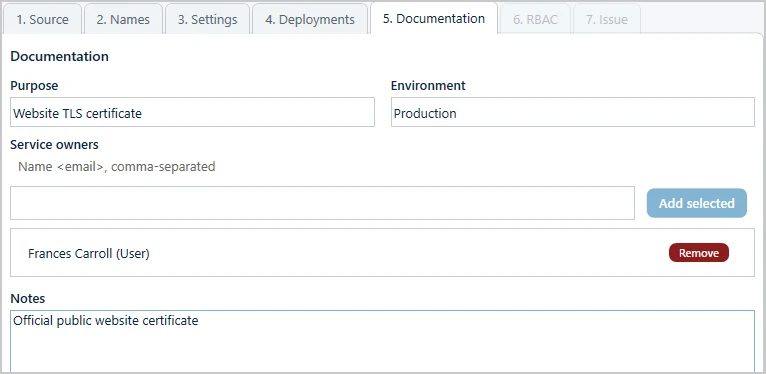Click the Service owners label
The height and width of the screenshot is (374, 766).
tap(54, 145)
